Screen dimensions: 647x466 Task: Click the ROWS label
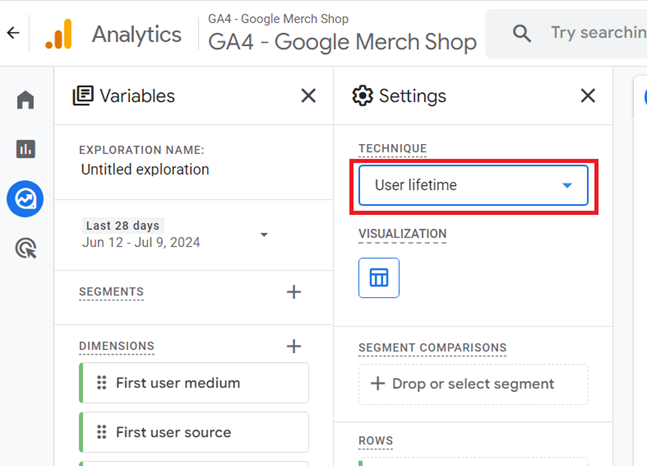[375, 441]
